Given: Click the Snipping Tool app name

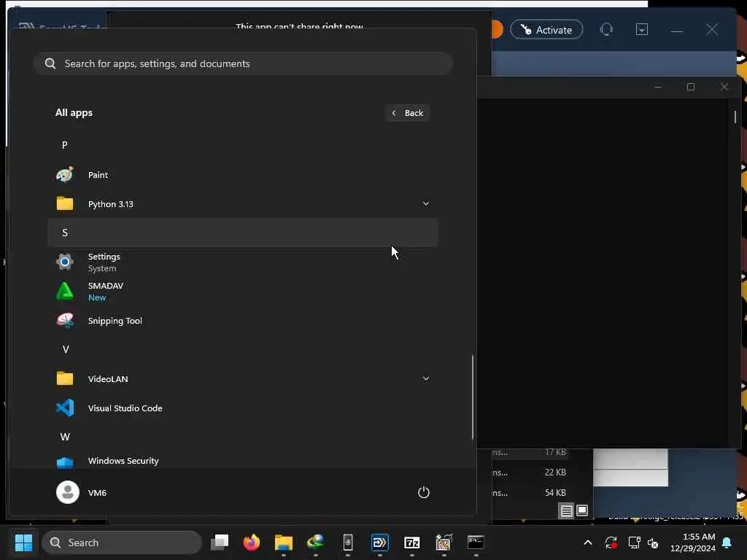Looking at the screenshot, I should [115, 321].
